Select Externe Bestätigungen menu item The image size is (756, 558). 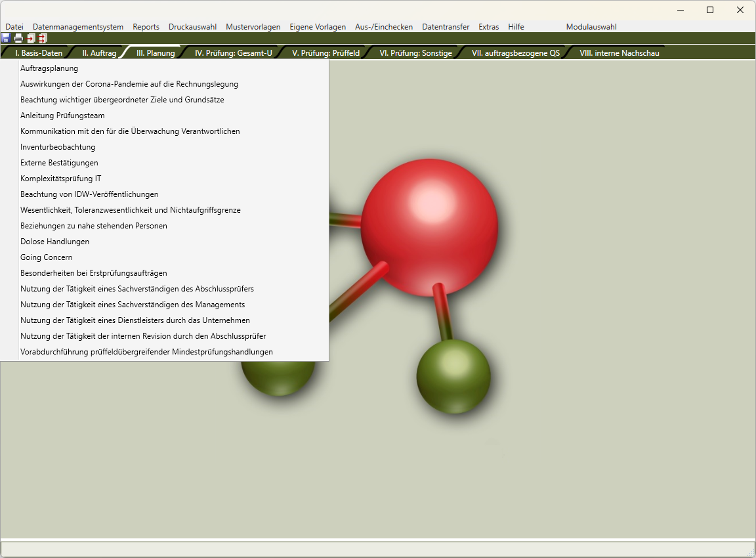point(59,163)
